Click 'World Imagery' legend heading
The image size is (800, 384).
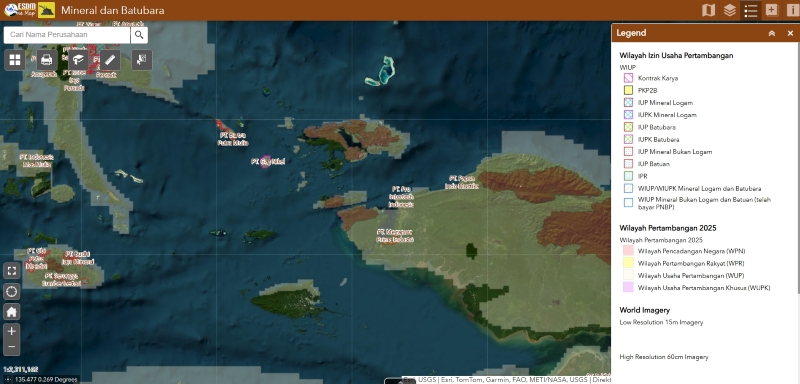(644, 310)
